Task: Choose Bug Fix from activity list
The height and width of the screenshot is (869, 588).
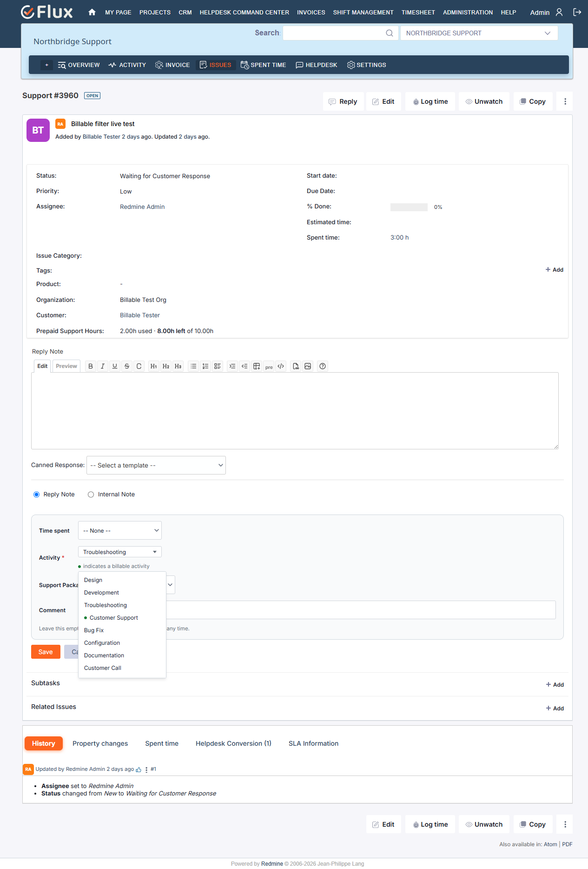Action: [122, 630]
